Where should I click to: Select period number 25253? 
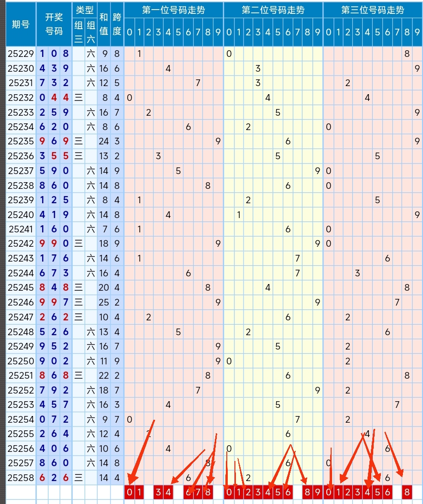(21, 405)
